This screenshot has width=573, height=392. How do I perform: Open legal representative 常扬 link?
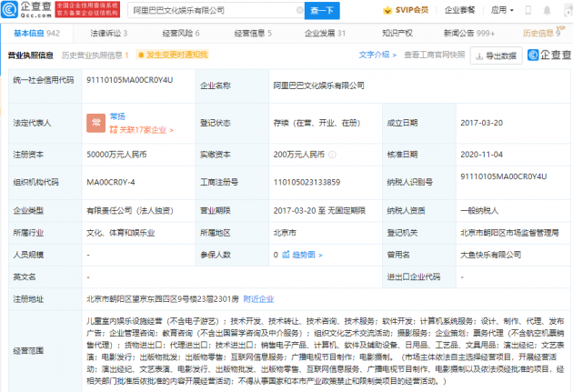tap(117, 116)
